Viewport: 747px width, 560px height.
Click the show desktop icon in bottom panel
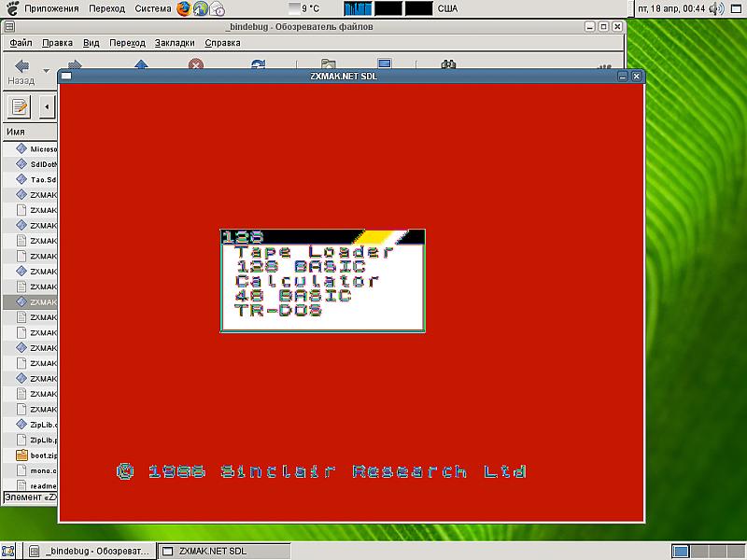[x=10, y=551]
